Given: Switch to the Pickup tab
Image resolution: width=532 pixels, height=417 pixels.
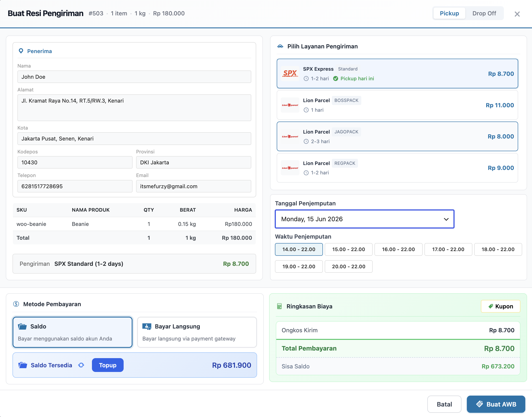Looking at the screenshot, I should click(x=449, y=13).
